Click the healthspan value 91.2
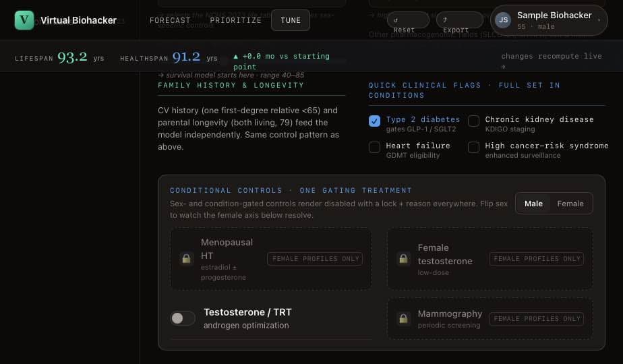The height and width of the screenshot is (364, 623). click(186, 57)
